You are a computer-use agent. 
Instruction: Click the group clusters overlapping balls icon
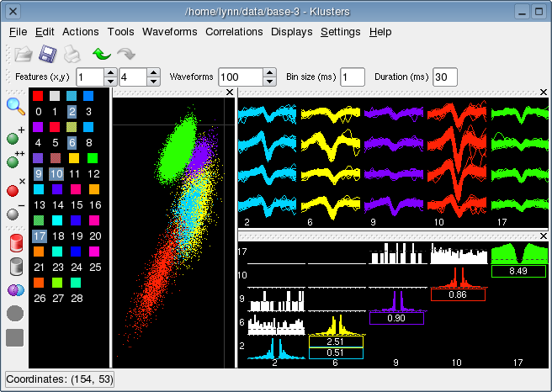pos(15,290)
